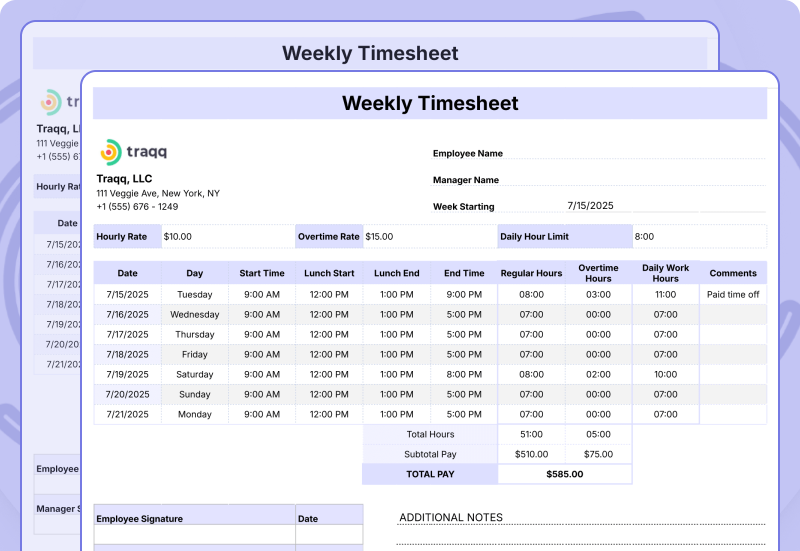Click the Overtime Rate label
This screenshot has width=800, height=551.
pyautogui.click(x=329, y=237)
